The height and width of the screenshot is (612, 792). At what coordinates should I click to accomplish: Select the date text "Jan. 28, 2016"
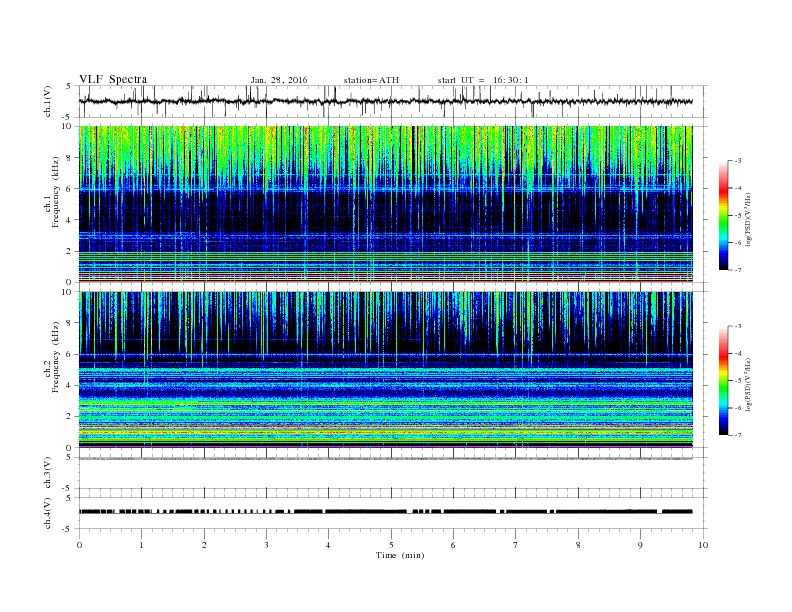pos(279,80)
